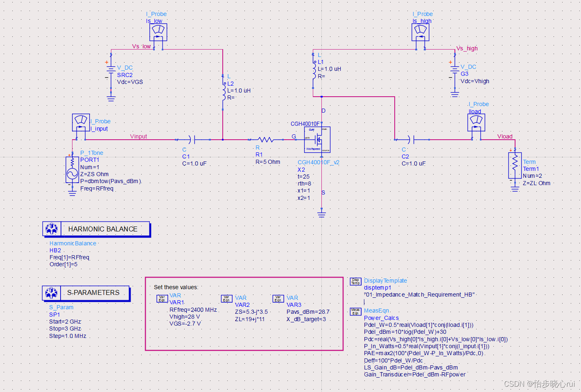Viewport: 581px width, 392px height.
Task: Click the Step=1.0 MHz sweep parameter
Action: [68, 336]
